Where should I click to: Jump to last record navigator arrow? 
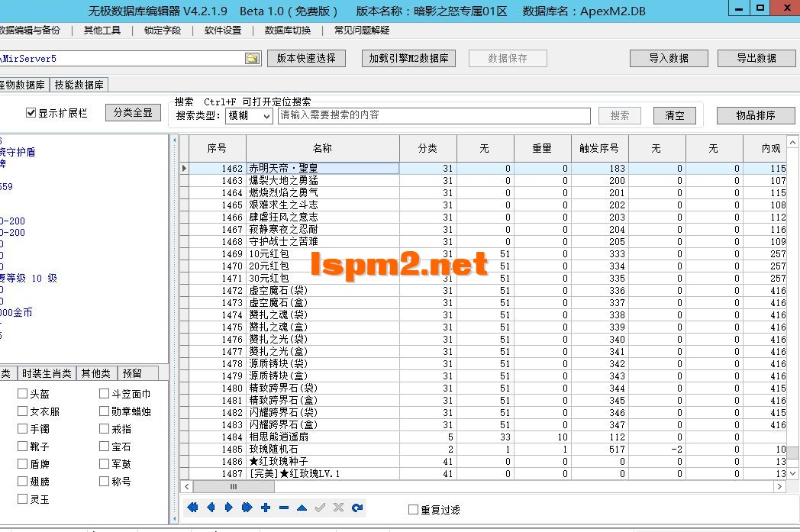[x=247, y=507]
